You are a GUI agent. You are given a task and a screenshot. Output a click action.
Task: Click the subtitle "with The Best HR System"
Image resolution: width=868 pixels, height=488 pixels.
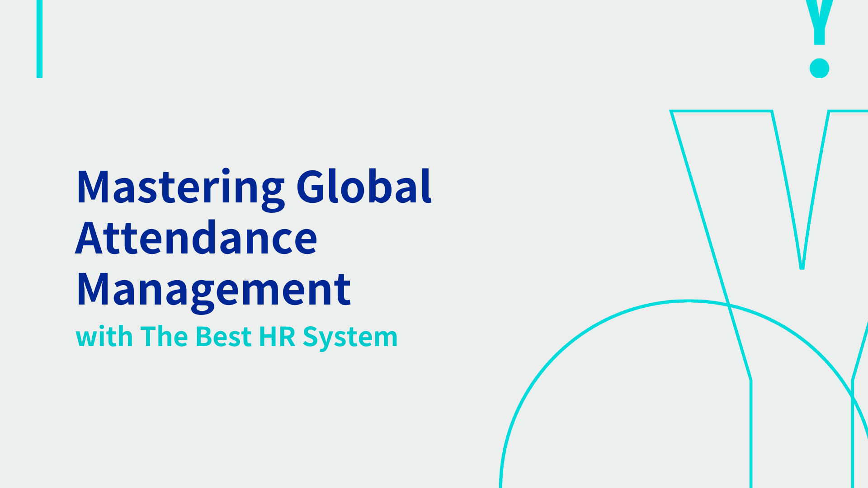point(236,337)
